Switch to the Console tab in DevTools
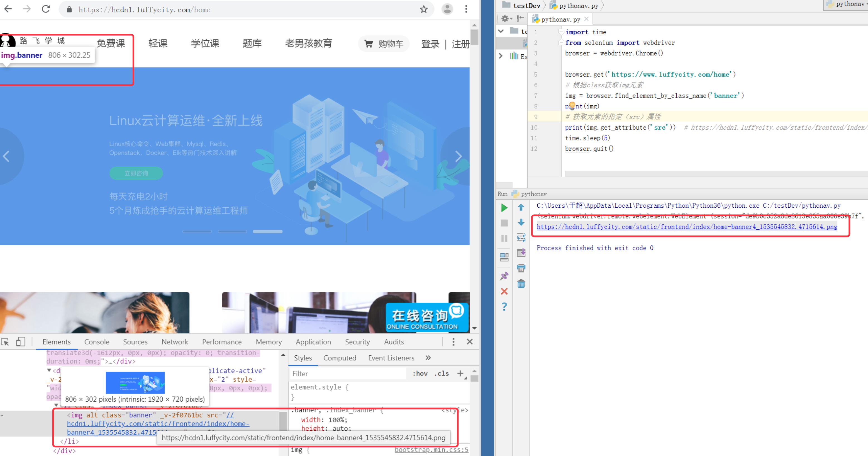The height and width of the screenshot is (456, 868). 97,342
